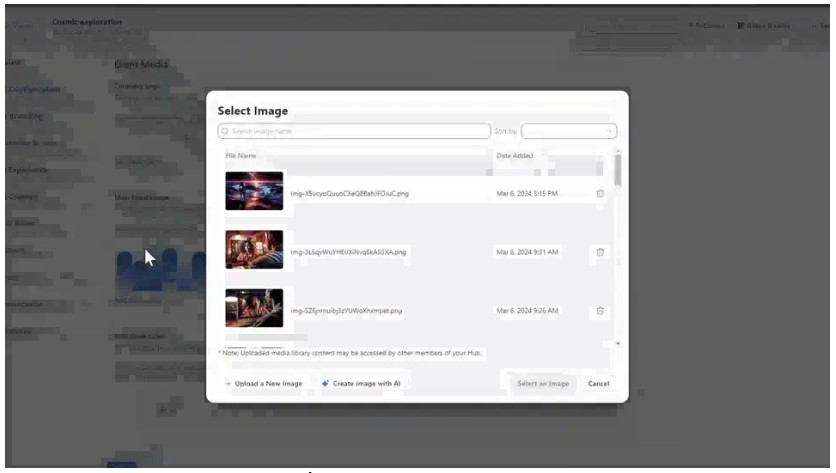Open Experience in the background sidebar
Screen dimensions: 836x473
pos(28,170)
